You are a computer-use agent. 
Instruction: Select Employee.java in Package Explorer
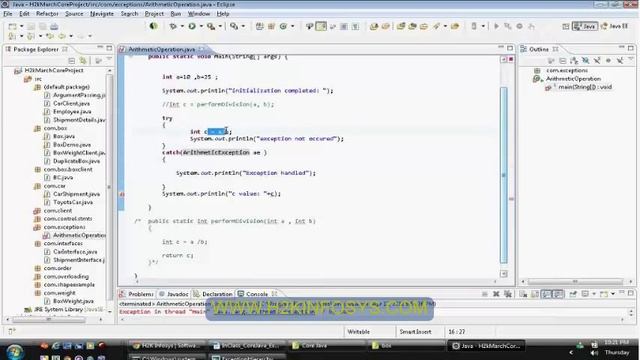click(72, 111)
